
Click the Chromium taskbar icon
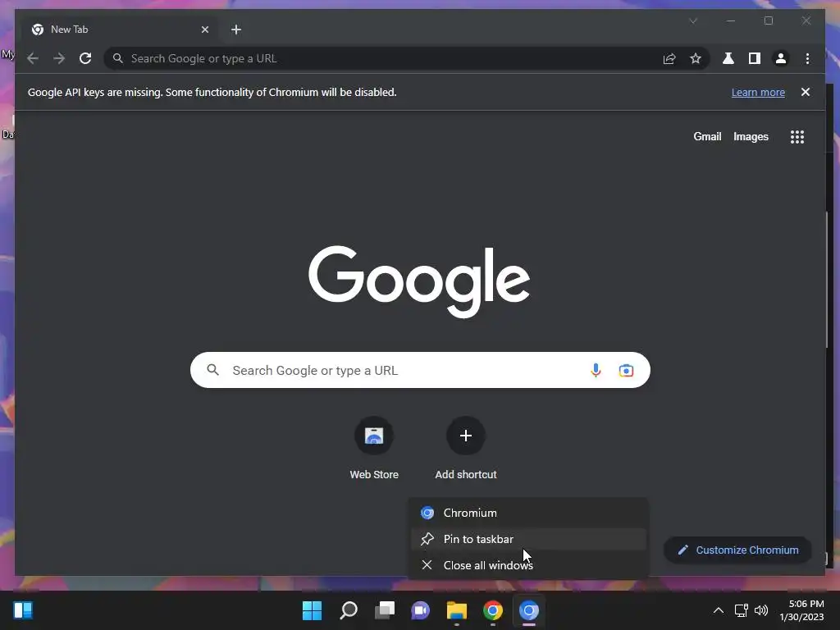(529, 610)
